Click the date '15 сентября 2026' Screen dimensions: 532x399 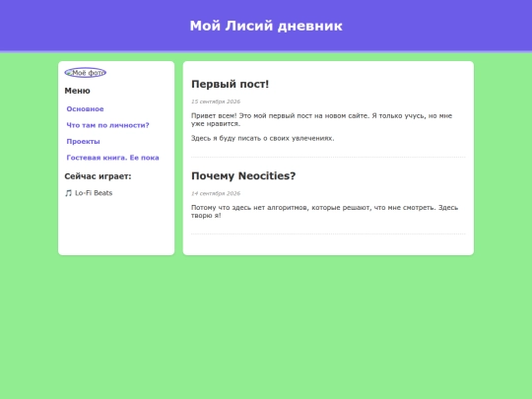216,101
